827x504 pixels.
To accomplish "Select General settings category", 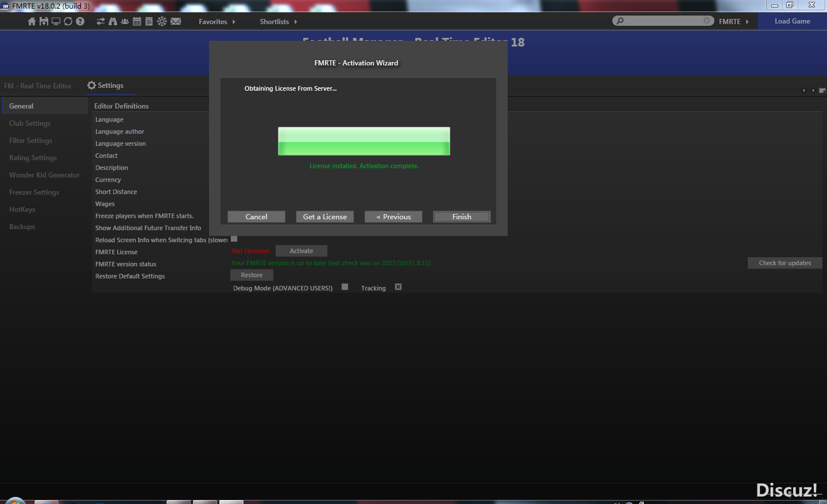I will click(x=45, y=106).
